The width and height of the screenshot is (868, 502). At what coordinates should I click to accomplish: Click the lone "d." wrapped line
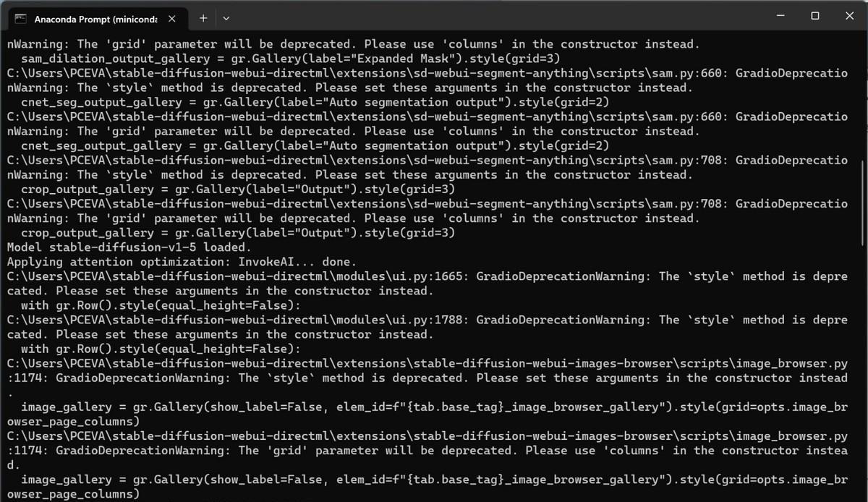(x=14, y=464)
